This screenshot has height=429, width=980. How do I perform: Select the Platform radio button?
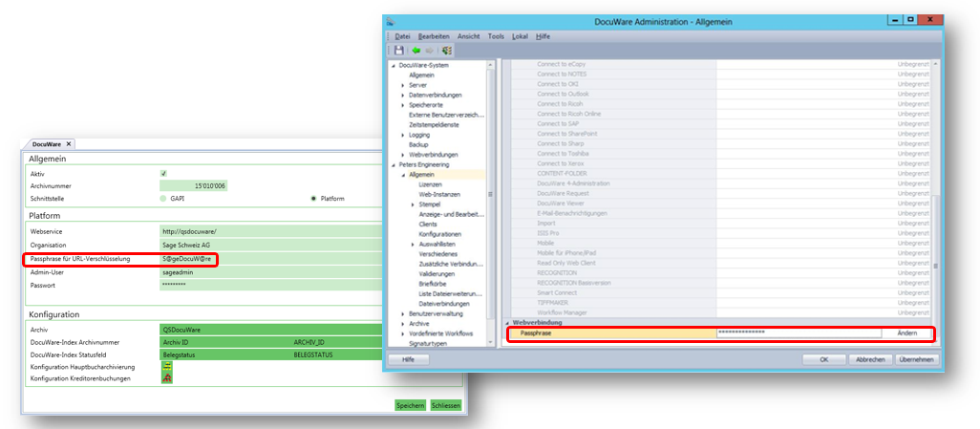(x=313, y=198)
